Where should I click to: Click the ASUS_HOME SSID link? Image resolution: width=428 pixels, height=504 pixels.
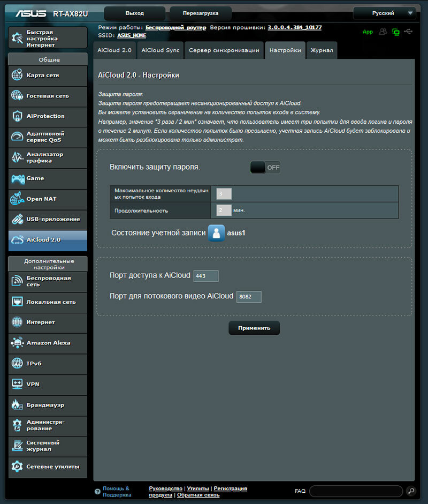coord(132,35)
